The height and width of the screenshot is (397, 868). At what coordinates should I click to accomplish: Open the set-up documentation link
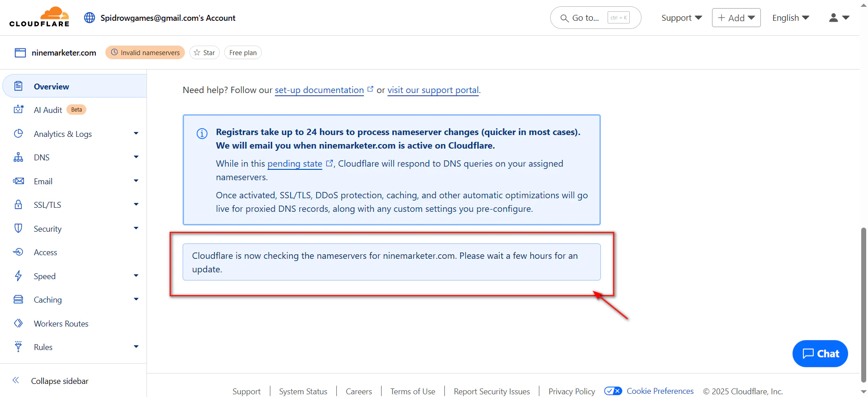point(319,90)
